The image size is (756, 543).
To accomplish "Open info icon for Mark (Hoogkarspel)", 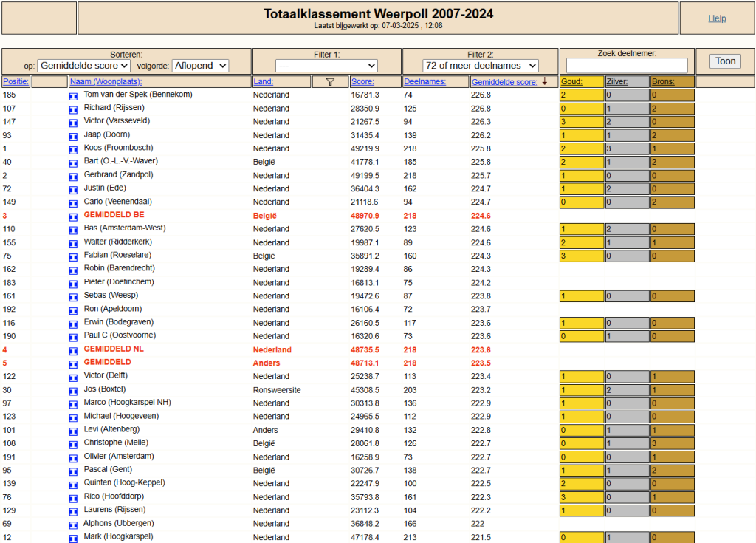I will 73,539.
